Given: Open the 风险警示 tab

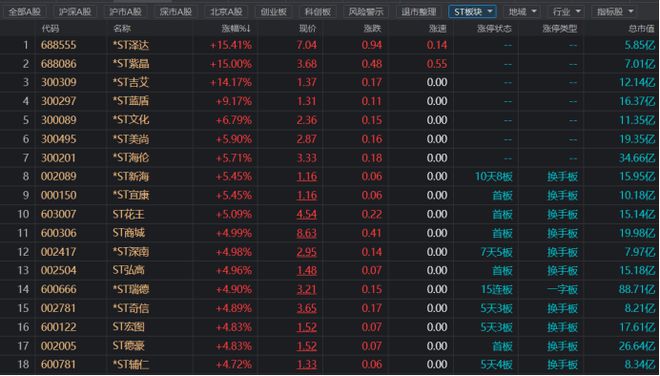Looking at the screenshot, I should (366, 12).
